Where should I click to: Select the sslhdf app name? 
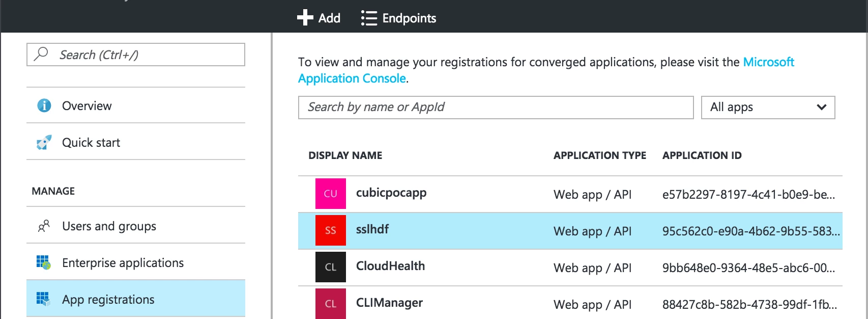[372, 229]
